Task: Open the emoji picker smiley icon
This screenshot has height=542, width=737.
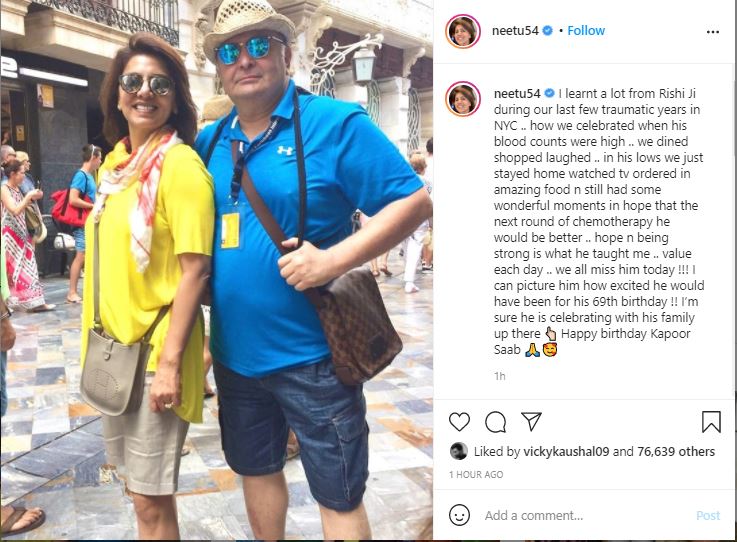Action: (x=459, y=515)
